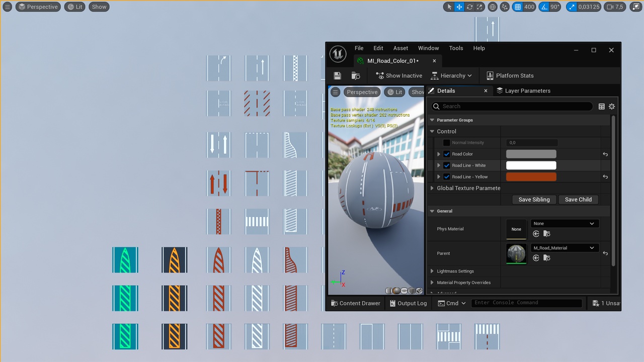Click the Save Child button
Screen dimensions: 644x362
pyautogui.click(x=578, y=200)
